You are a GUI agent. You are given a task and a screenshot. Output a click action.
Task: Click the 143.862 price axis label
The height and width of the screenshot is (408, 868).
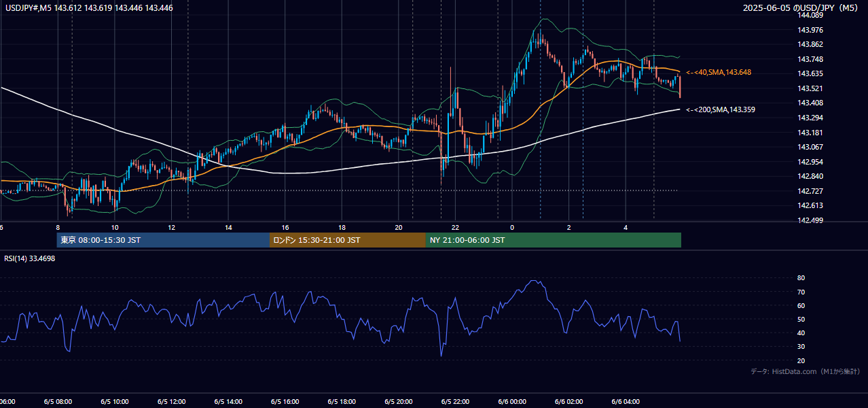[811, 44]
